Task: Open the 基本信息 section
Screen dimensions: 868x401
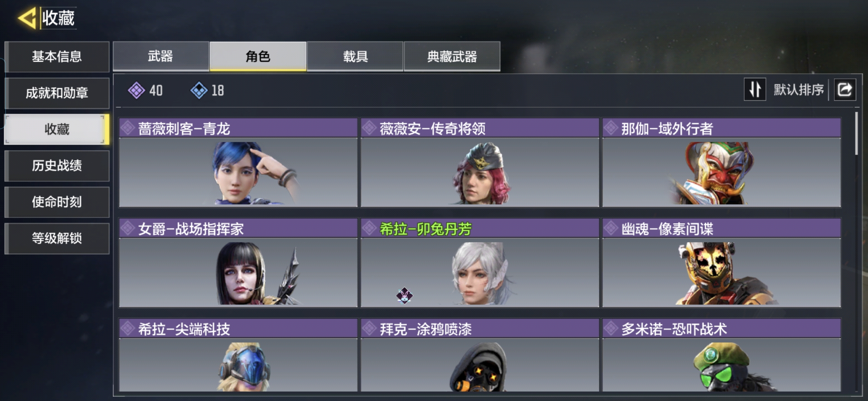Action: [57, 56]
